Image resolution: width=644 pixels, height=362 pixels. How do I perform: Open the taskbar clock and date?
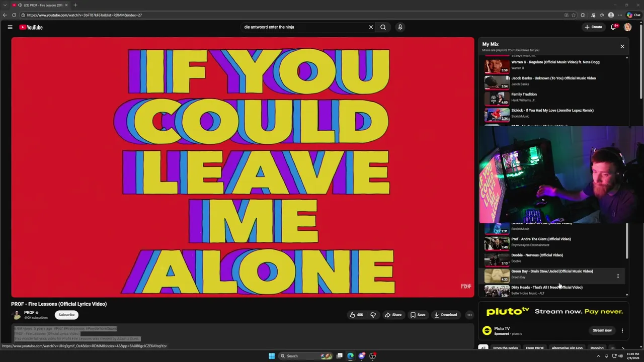coord(632,356)
